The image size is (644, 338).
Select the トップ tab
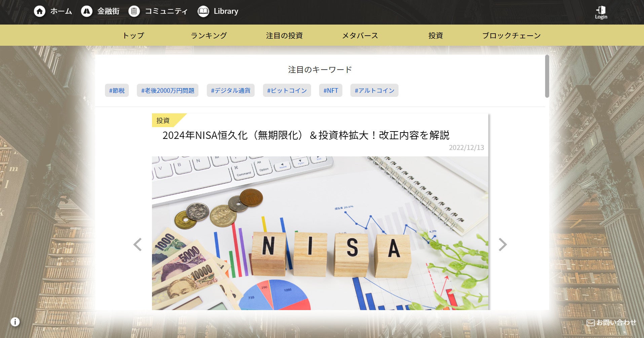click(134, 35)
